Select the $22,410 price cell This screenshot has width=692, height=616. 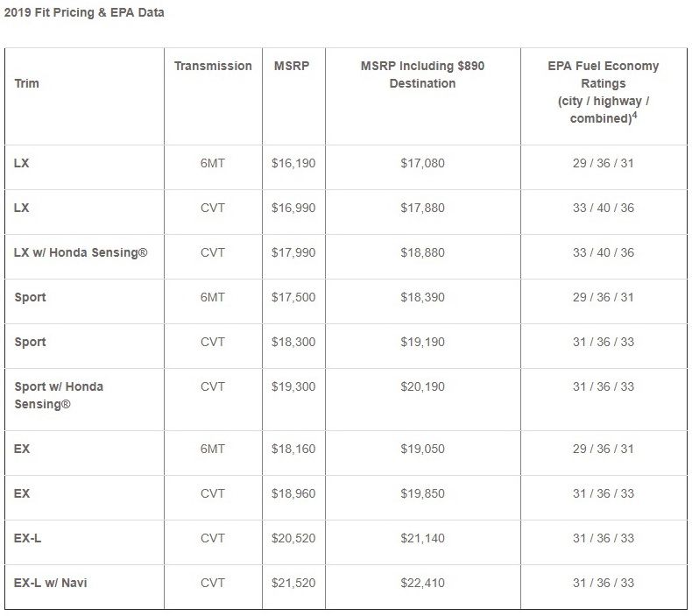coord(422,583)
